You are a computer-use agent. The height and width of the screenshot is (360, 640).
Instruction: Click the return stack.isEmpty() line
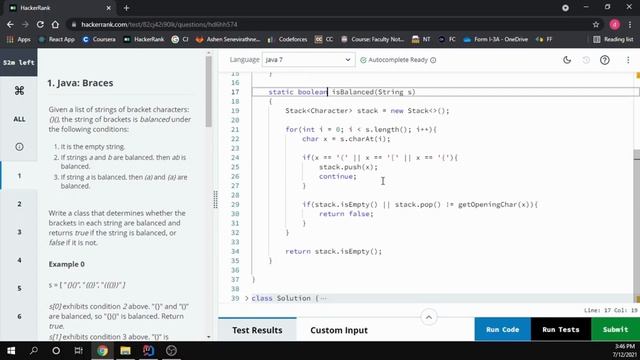pyautogui.click(x=334, y=251)
